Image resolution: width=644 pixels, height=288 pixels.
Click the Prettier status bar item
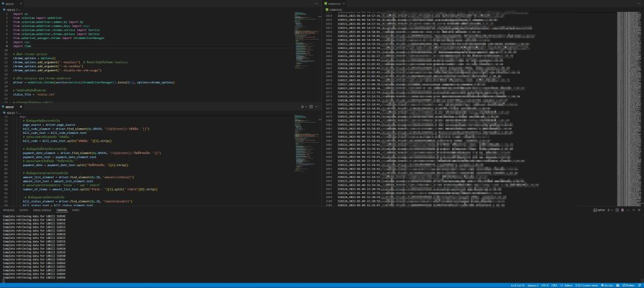pyautogui.click(x=629, y=285)
